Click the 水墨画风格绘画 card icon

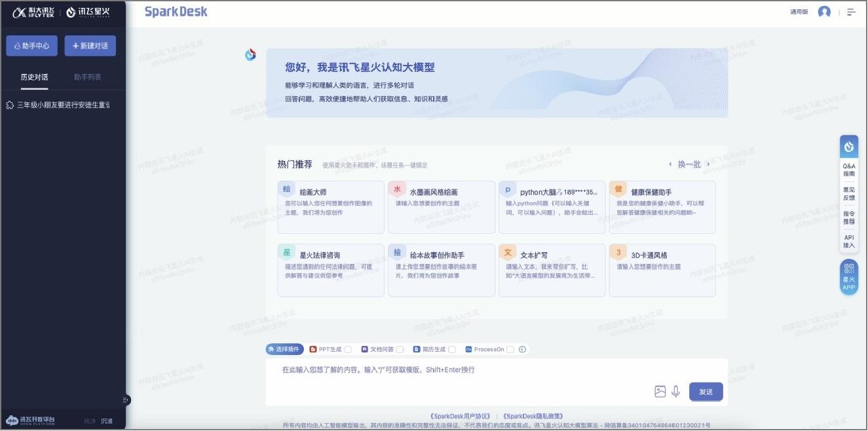(396, 189)
